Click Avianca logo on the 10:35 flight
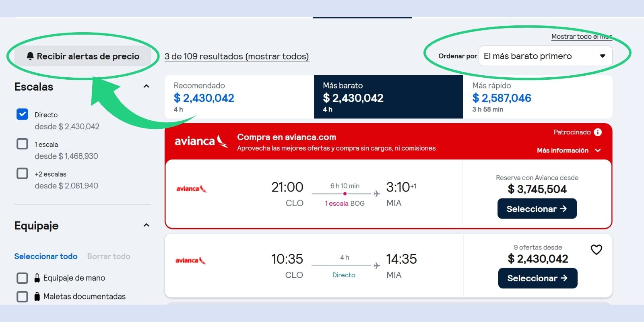The width and height of the screenshot is (644, 322). [x=191, y=260]
